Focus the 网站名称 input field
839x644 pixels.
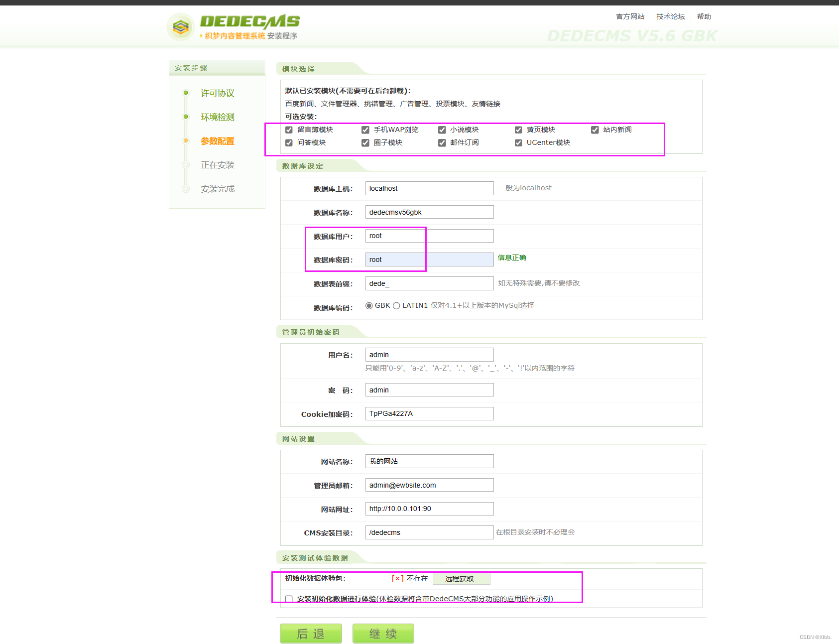[x=430, y=461]
